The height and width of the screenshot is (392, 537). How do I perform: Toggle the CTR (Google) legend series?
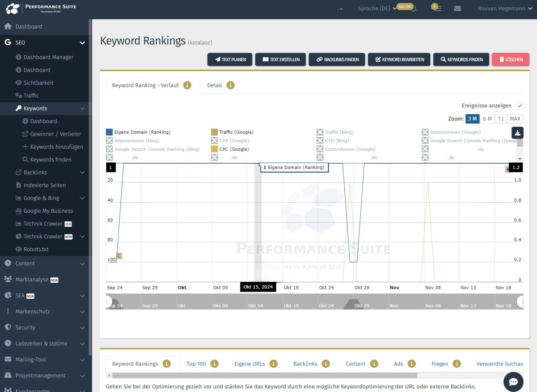tap(214, 140)
